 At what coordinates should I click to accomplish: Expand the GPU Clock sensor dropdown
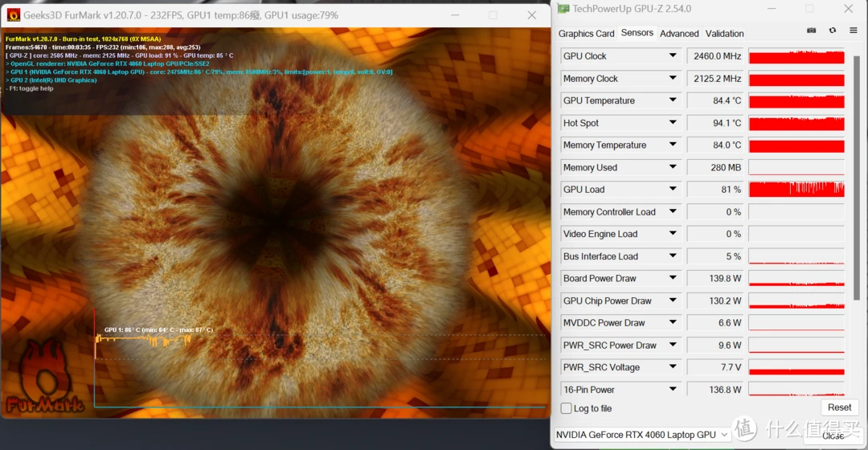(673, 56)
